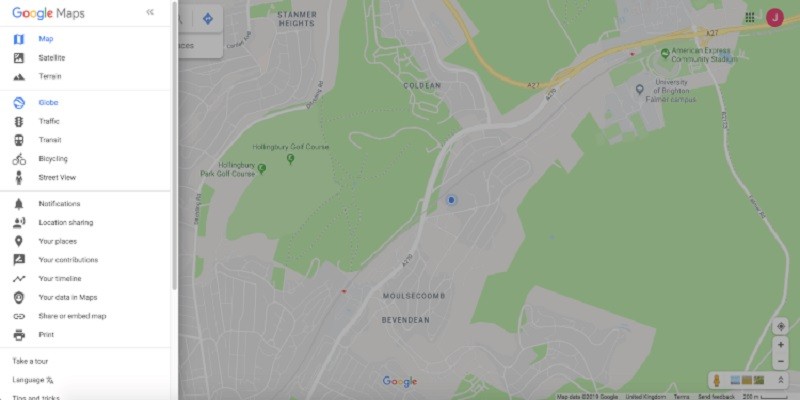The width and height of the screenshot is (800, 400).
Task: Select the Satellite view icon
Action: [x=19, y=58]
